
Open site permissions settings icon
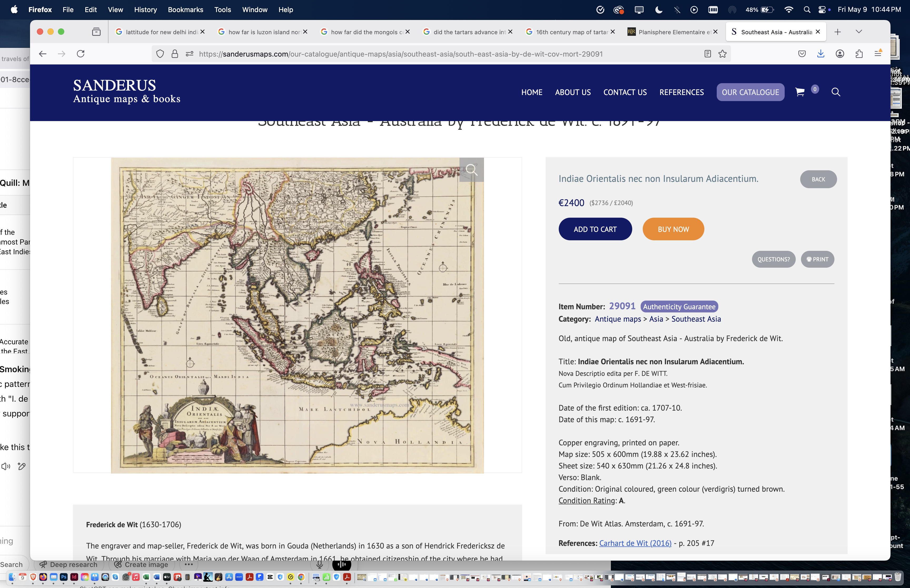click(x=189, y=54)
